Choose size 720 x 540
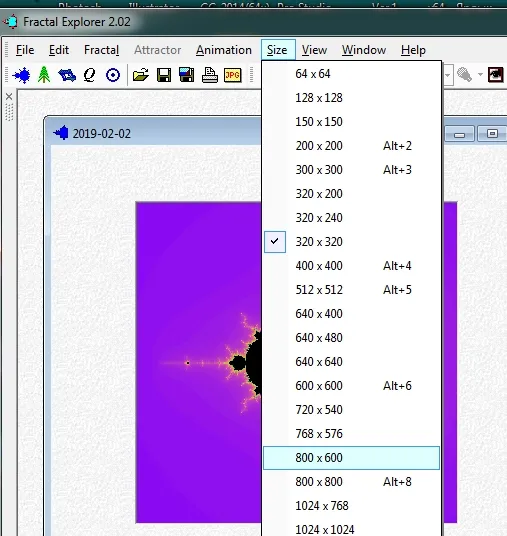507x536 pixels. 351,410
